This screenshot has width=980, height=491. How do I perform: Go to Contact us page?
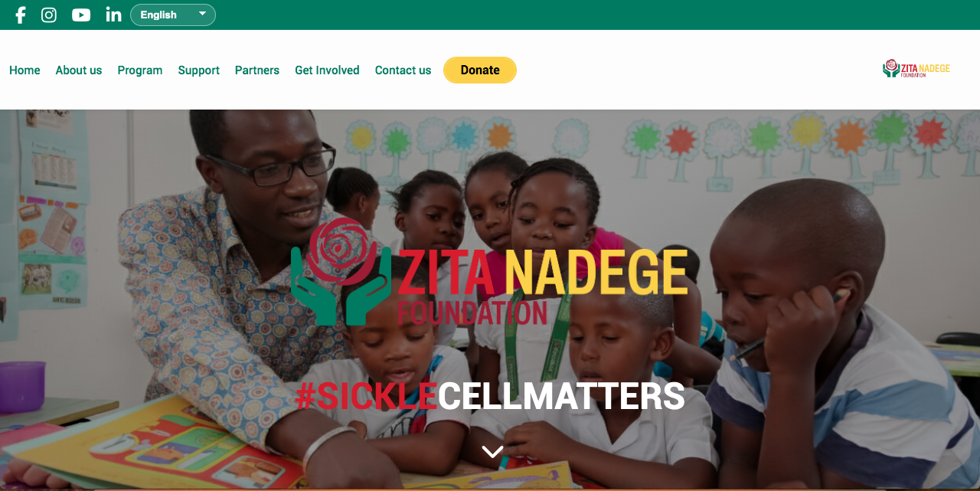tap(403, 70)
